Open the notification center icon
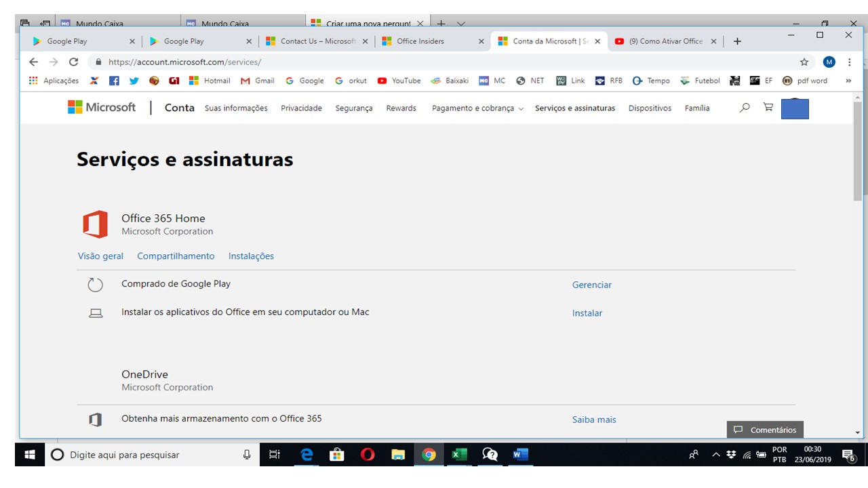This screenshot has width=868, height=488. click(x=848, y=455)
